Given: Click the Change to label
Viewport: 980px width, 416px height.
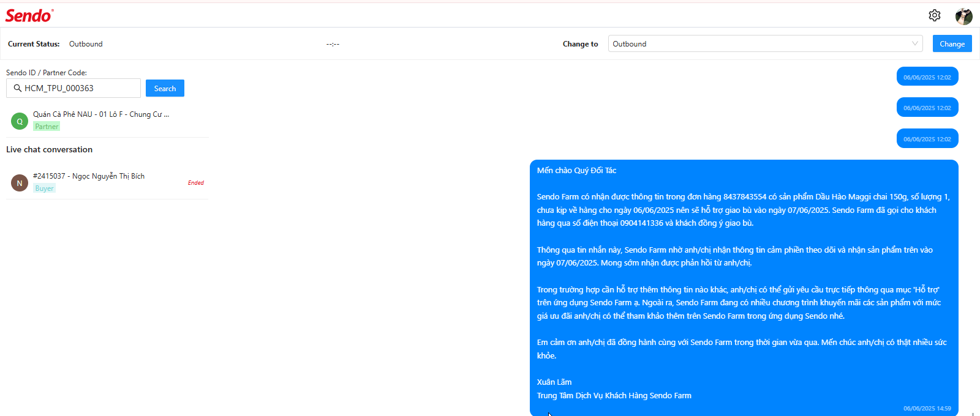Looking at the screenshot, I should 580,44.
